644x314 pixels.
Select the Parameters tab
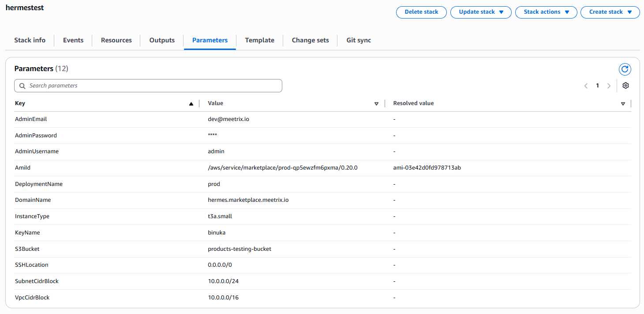click(210, 40)
